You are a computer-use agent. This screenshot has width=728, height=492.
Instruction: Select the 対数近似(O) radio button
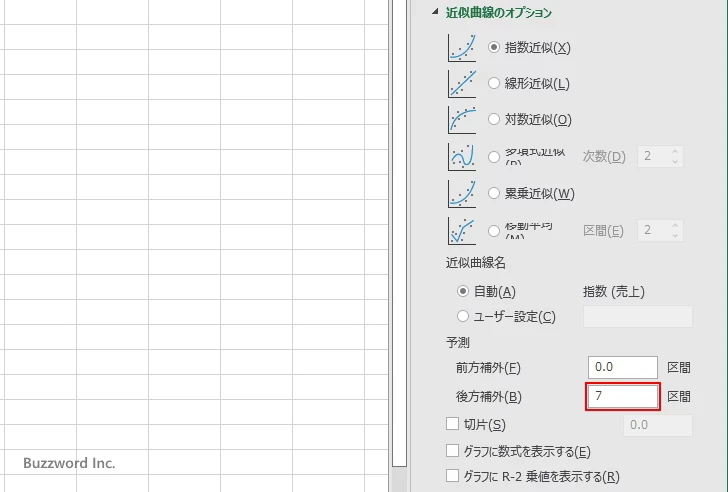click(494, 119)
